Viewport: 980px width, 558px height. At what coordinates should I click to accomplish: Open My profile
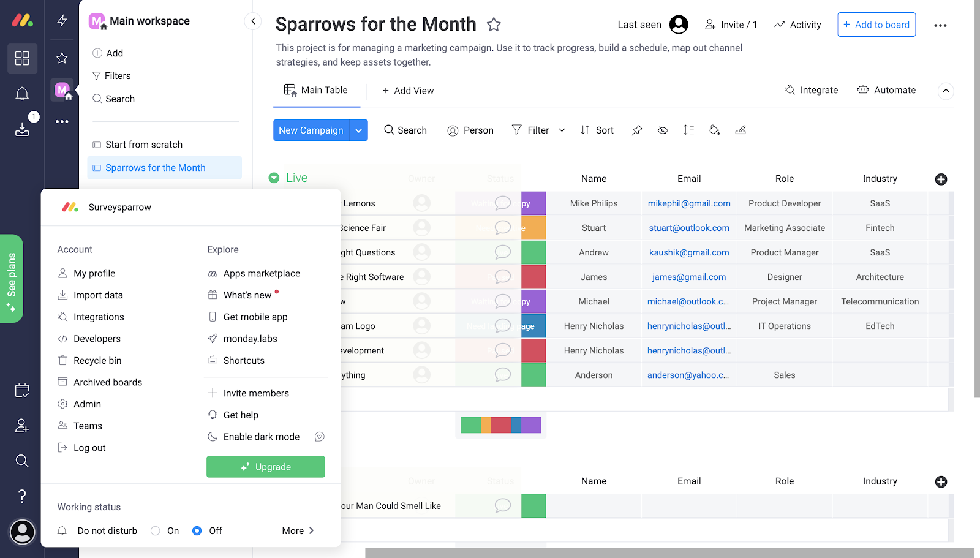[94, 273]
